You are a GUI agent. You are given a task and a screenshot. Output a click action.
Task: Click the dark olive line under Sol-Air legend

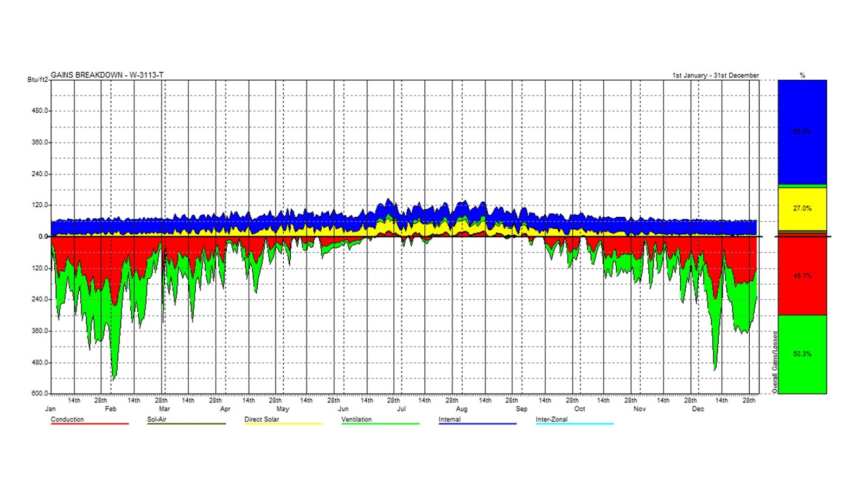click(186, 424)
